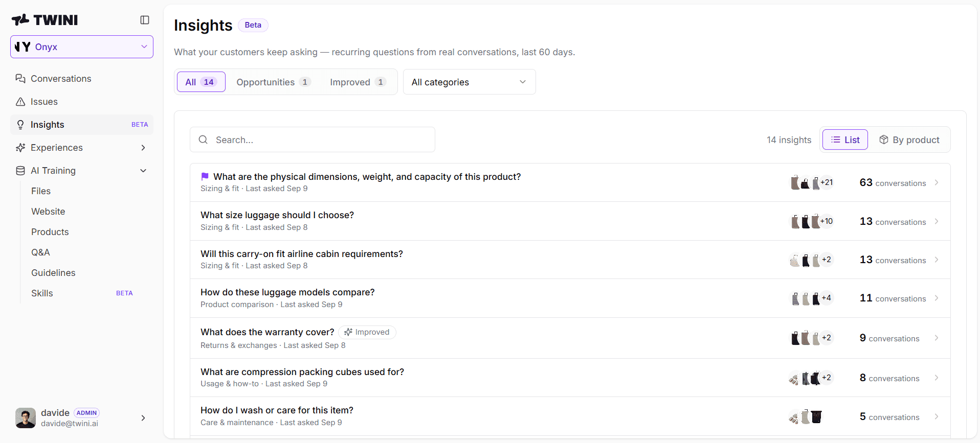Click product thumbnails on wash or care row
Screen dimensions: 980x443
click(805, 416)
